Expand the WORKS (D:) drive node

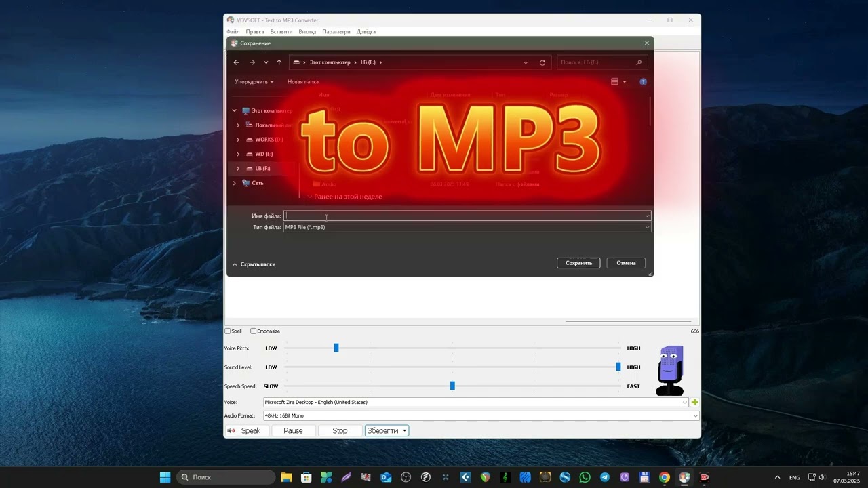coord(238,140)
